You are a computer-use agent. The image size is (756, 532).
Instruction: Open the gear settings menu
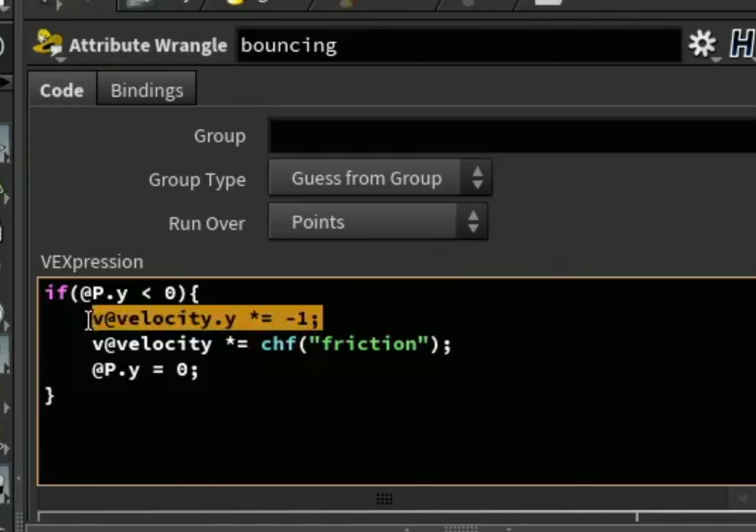click(702, 45)
